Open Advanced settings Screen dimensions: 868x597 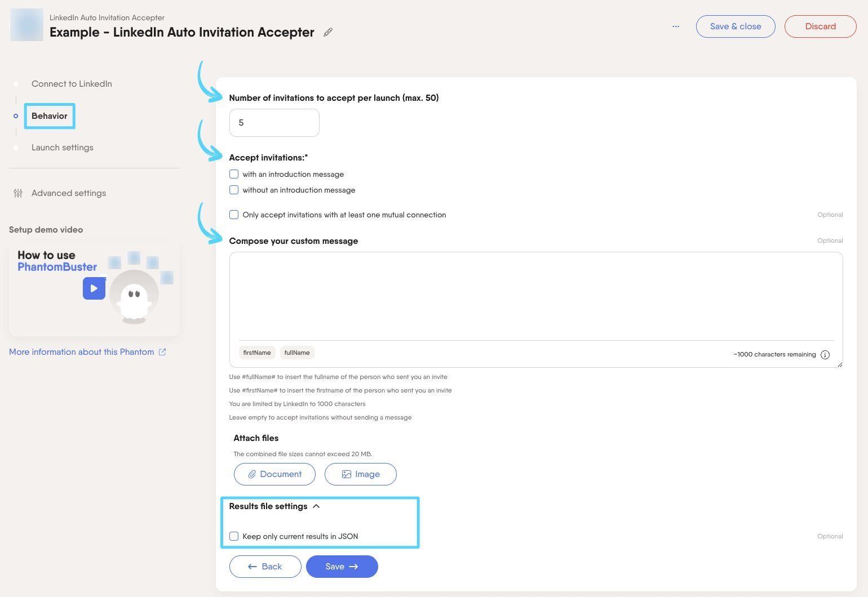point(69,193)
